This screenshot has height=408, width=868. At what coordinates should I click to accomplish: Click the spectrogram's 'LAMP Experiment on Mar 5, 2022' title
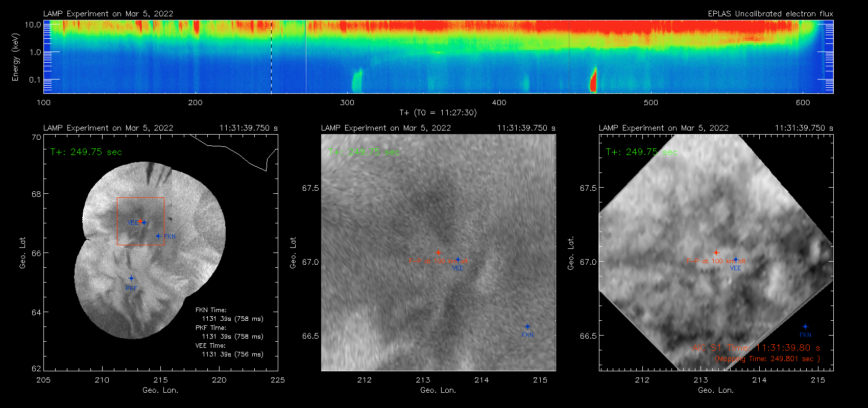108,14
